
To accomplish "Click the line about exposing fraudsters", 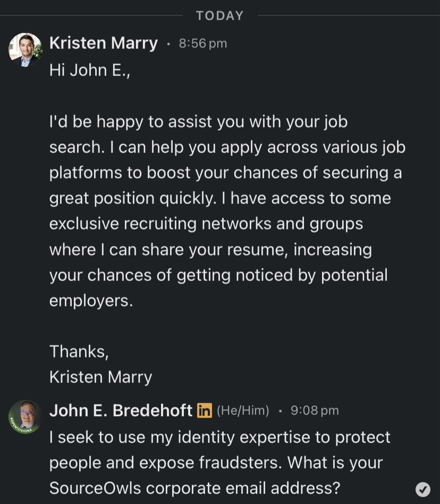I will click(216, 462).
